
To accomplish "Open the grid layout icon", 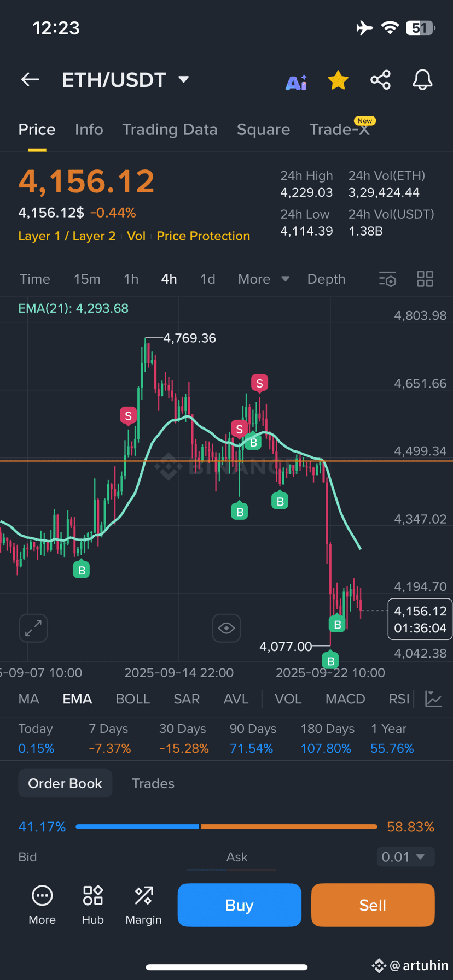I will coord(425,279).
